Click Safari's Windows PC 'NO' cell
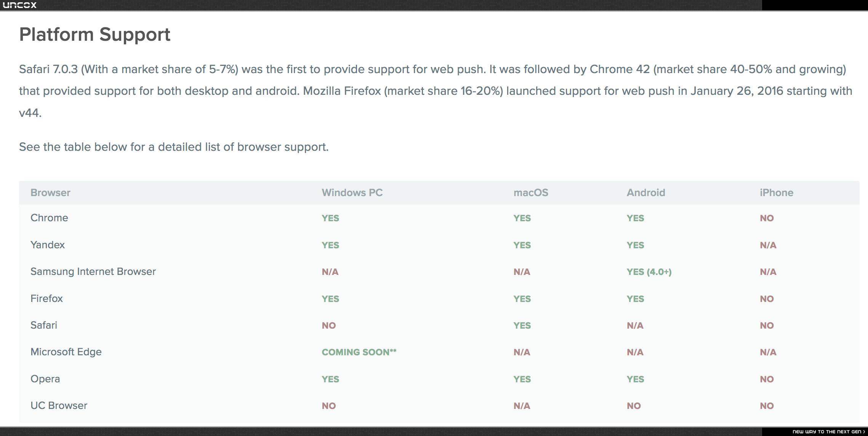868x436 pixels. point(328,326)
